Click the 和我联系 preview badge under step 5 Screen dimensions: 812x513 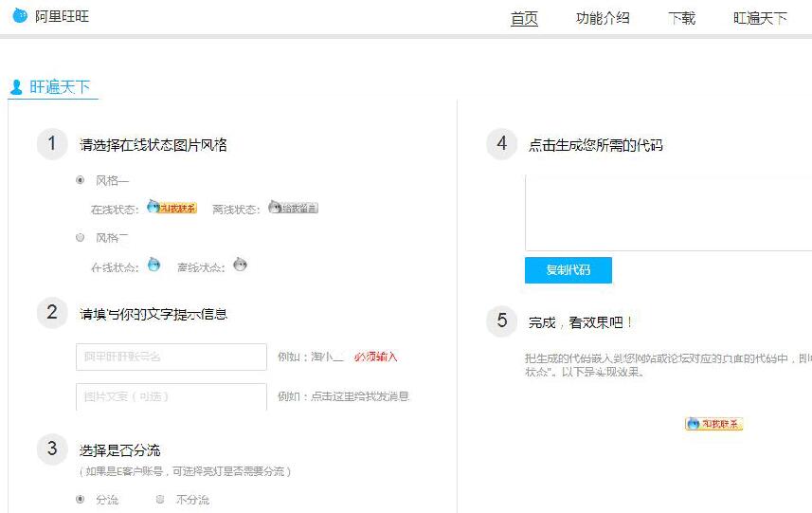coord(714,424)
